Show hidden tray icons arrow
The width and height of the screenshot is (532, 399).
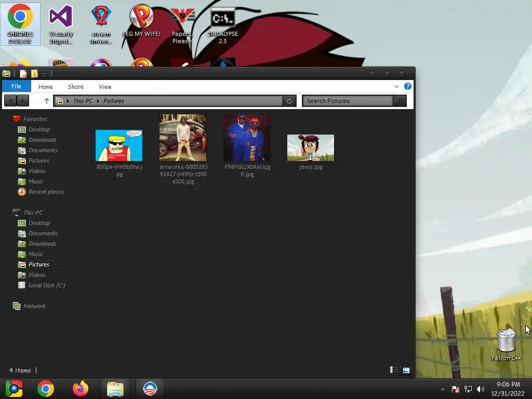click(x=443, y=389)
